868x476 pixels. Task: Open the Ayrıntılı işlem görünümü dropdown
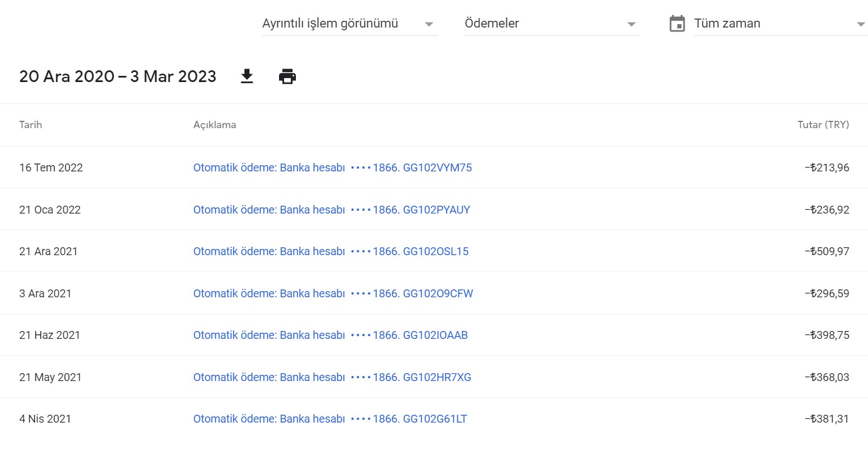350,24
